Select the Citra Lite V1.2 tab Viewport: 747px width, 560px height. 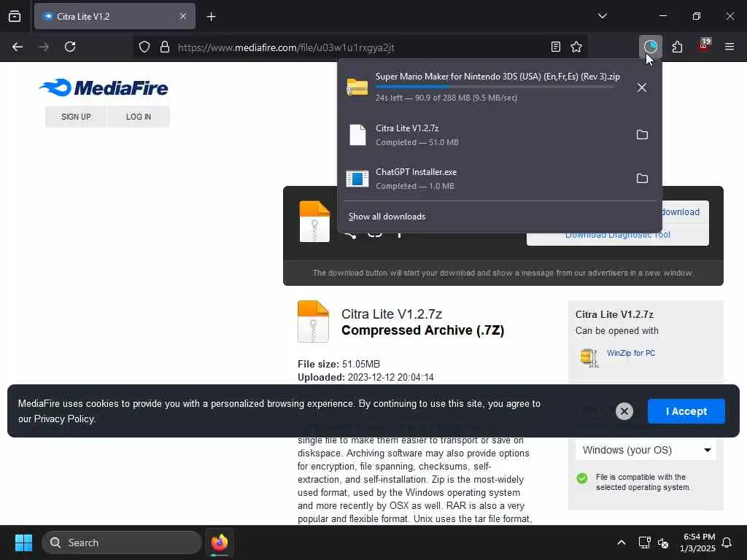tap(115, 16)
